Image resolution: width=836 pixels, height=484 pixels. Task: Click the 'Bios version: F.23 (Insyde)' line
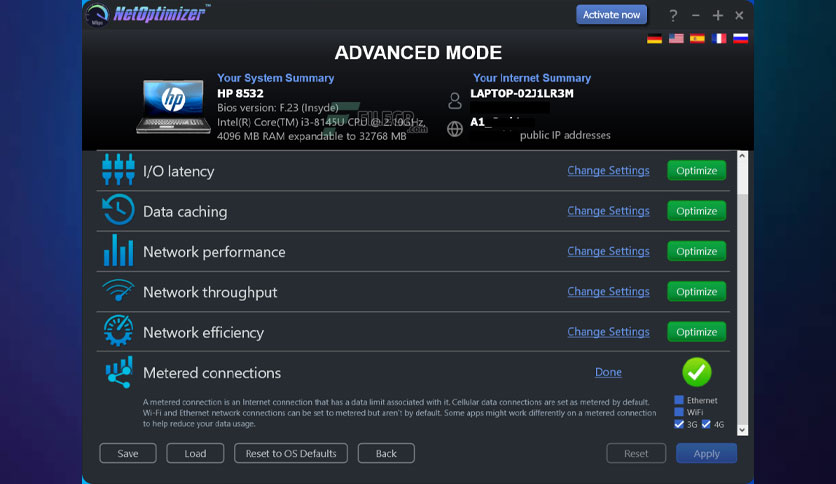coord(278,108)
